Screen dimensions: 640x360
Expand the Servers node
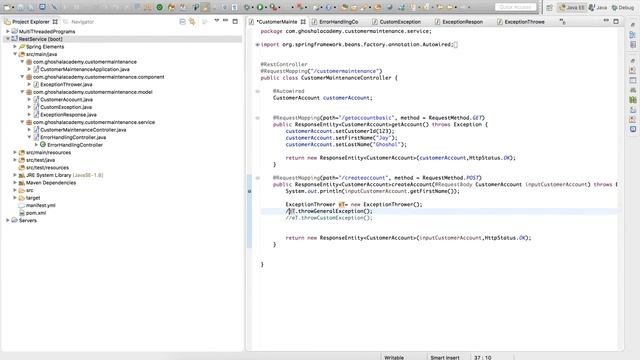point(8,220)
